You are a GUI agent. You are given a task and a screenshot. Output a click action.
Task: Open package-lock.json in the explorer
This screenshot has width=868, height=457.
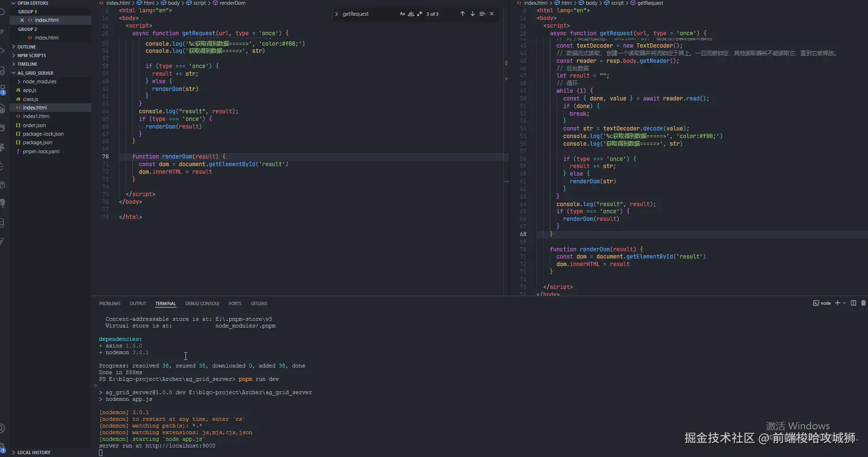pyautogui.click(x=43, y=134)
